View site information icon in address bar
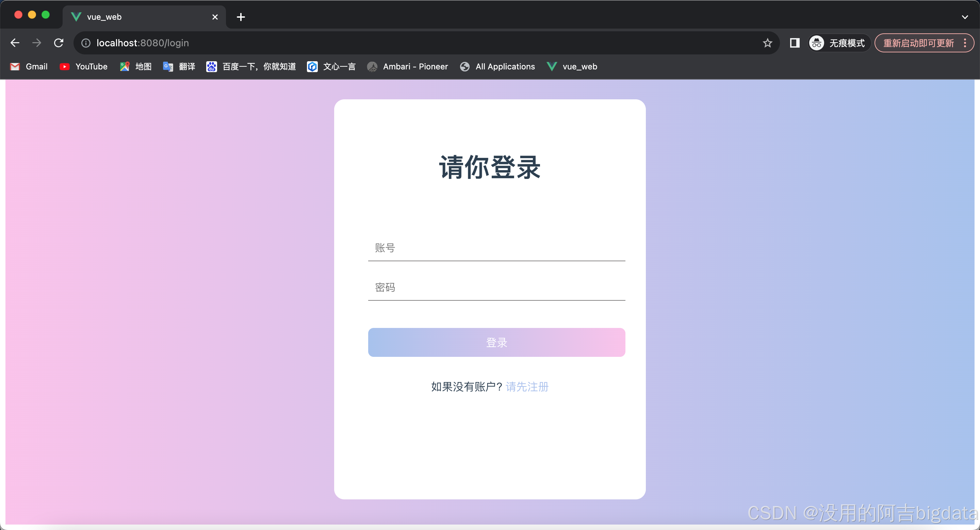This screenshot has width=980, height=530. click(x=86, y=43)
